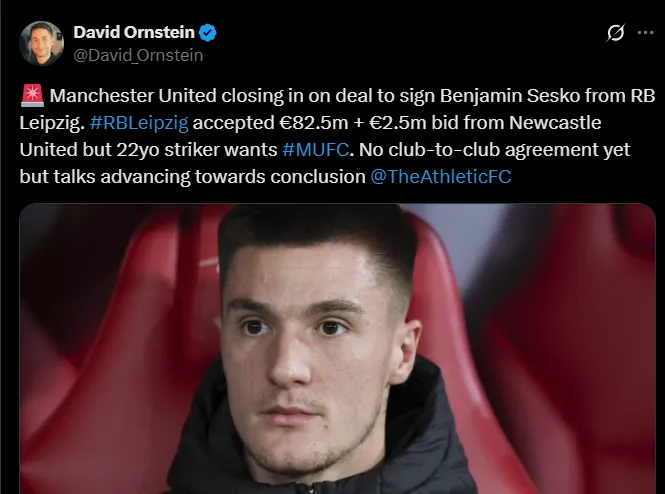Open David Ornstein's profile avatar
The height and width of the screenshot is (494, 665).
pos(43,43)
